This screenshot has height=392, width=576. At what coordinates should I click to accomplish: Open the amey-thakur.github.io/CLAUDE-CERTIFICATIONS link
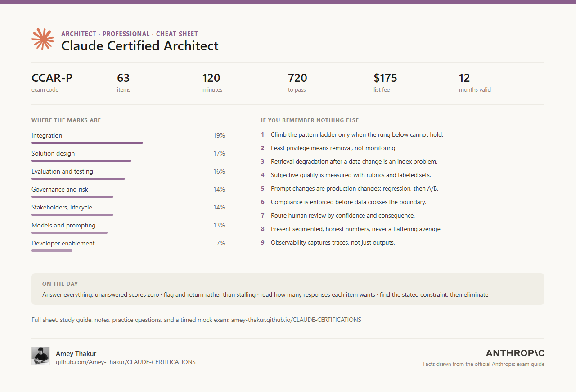tap(296, 320)
